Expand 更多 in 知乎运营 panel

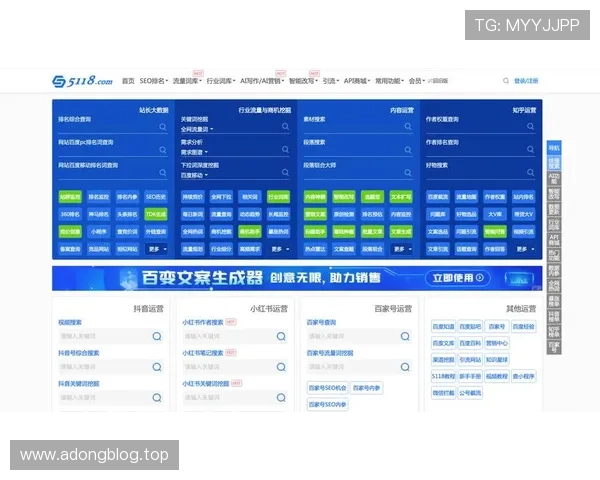coord(525,249)
